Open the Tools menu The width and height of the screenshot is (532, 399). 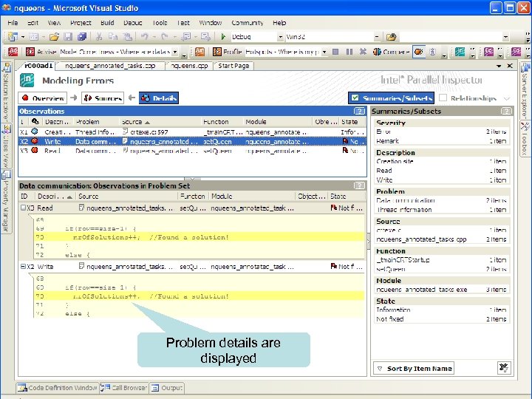point(160,23)
